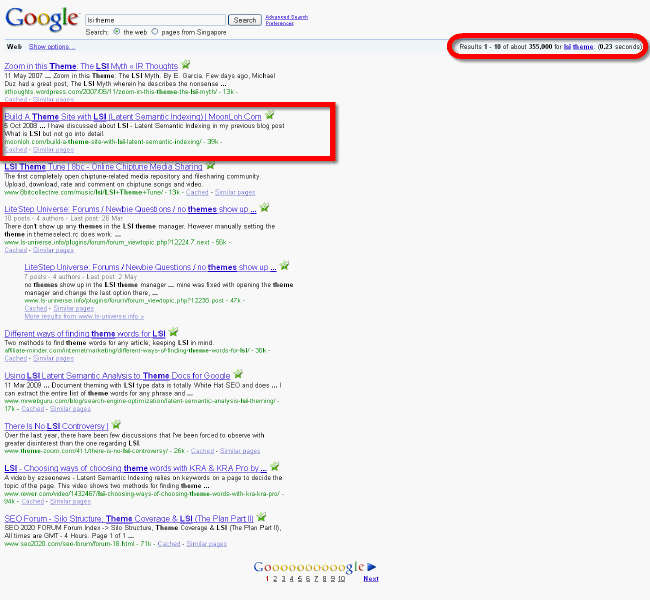Click the Next pagination link
650x600 pixels.
371,579
